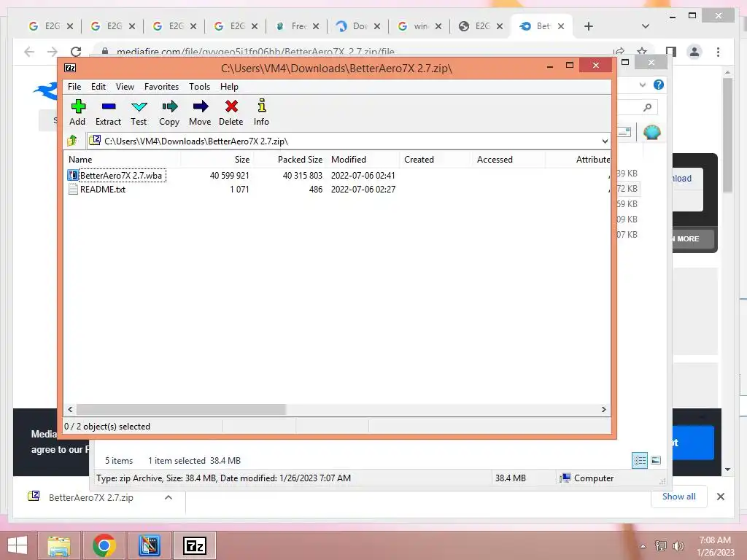This screenshot has height=560, width=747.
Task: Go forward in Chrome
Action: coord(53,52)
